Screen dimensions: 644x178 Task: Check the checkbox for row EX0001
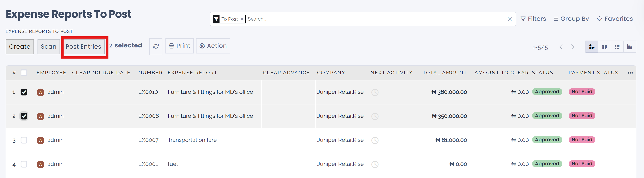point(24,164)
